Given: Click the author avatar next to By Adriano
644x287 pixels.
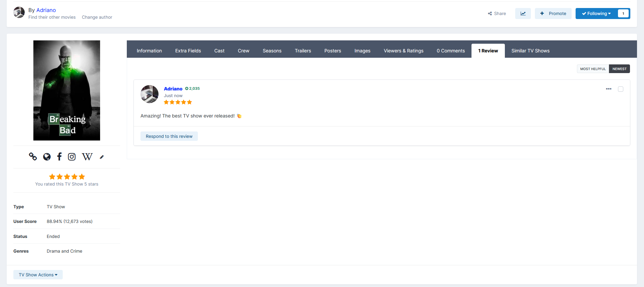Looking at the screenshot, I should 19,13.
